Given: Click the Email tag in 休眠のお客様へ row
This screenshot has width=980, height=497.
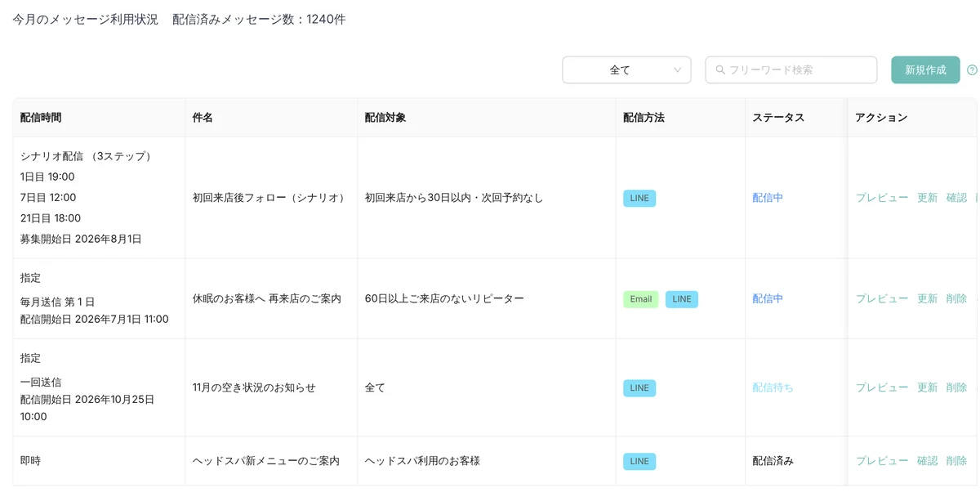Looking at the screenshot, I should coord(641,299).
